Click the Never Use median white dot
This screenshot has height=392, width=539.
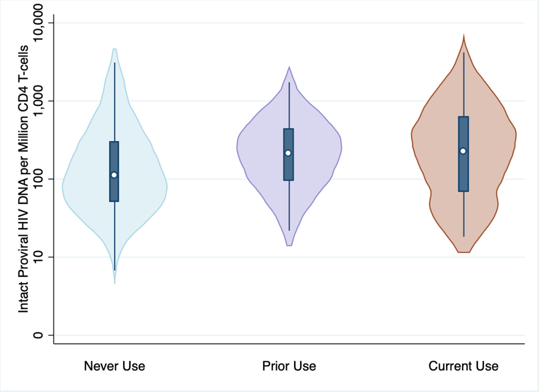[114, 175]
